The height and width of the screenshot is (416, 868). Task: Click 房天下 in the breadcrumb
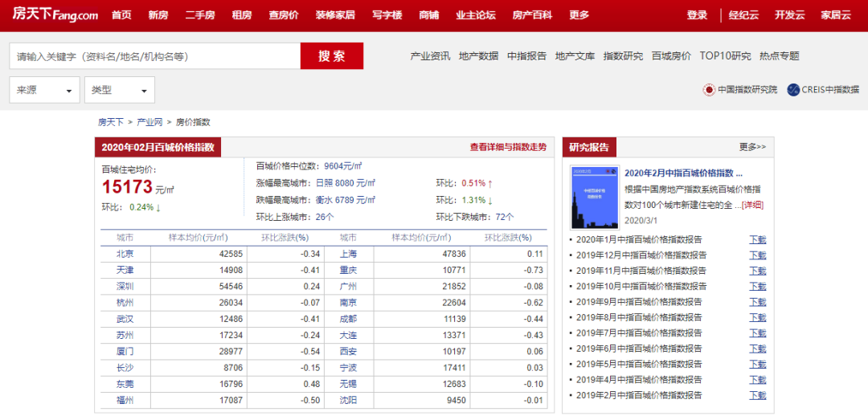click(111, 122)
